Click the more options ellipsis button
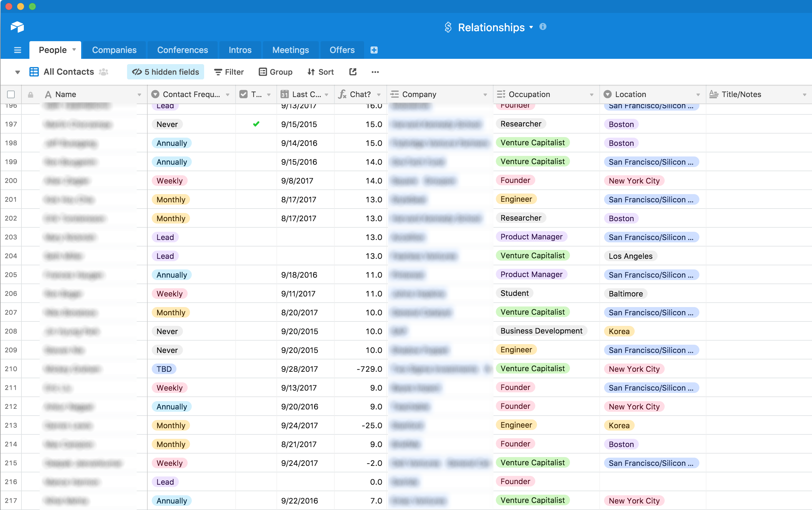 coord(375,72)
